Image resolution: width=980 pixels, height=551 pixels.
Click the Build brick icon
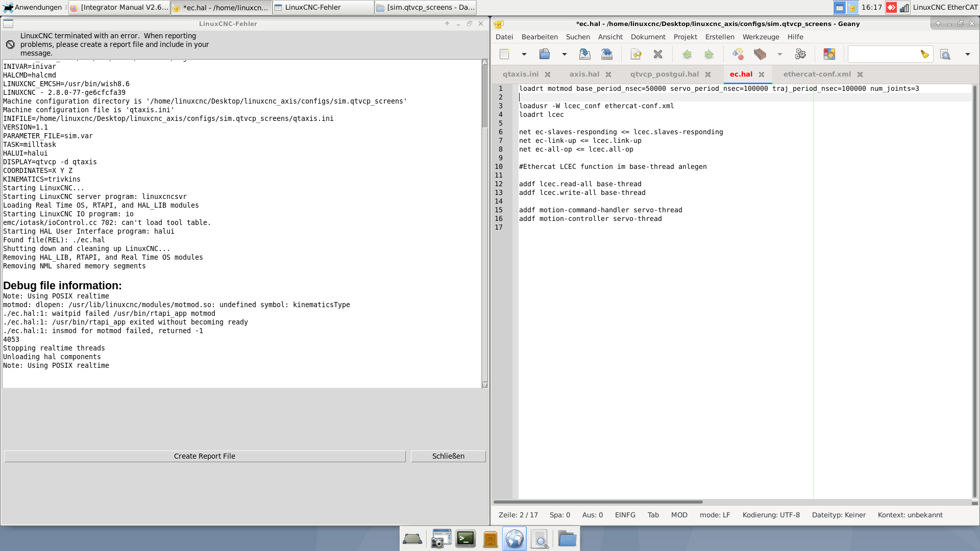760,54
